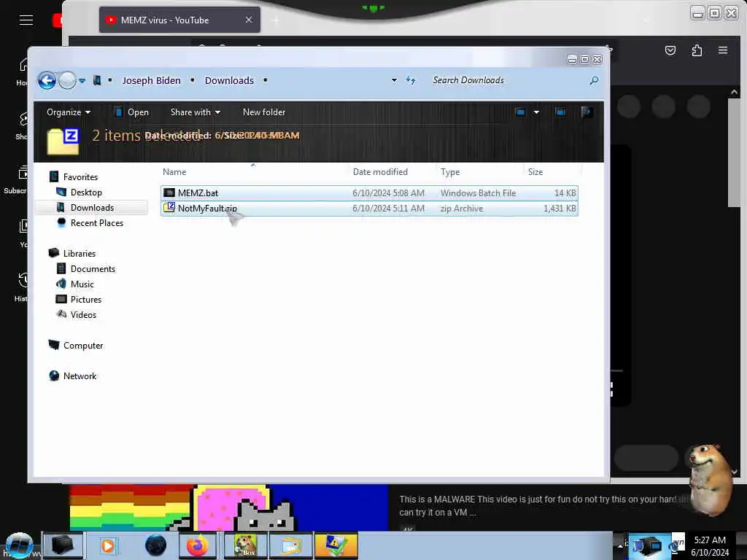This screenshot has width=747, height=560.
Task: Click the taskbar clock showing 5:27 AM
Action: [x=710, y=545]
